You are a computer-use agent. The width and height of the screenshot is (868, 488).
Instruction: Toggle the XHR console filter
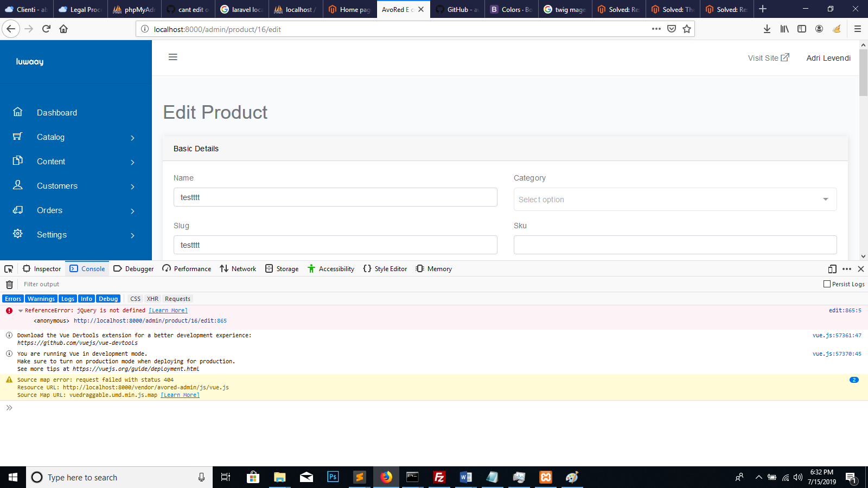click(x=152, y=298)
